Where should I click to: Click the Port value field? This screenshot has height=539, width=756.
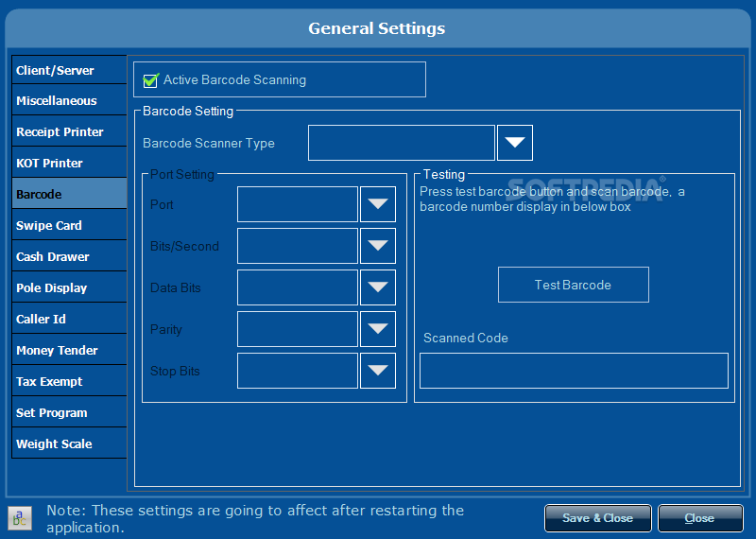tap(298, 204)
